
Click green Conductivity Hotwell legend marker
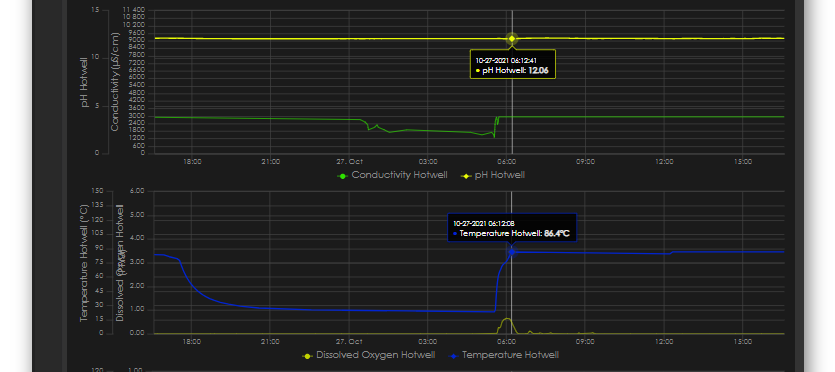point(343,176)
